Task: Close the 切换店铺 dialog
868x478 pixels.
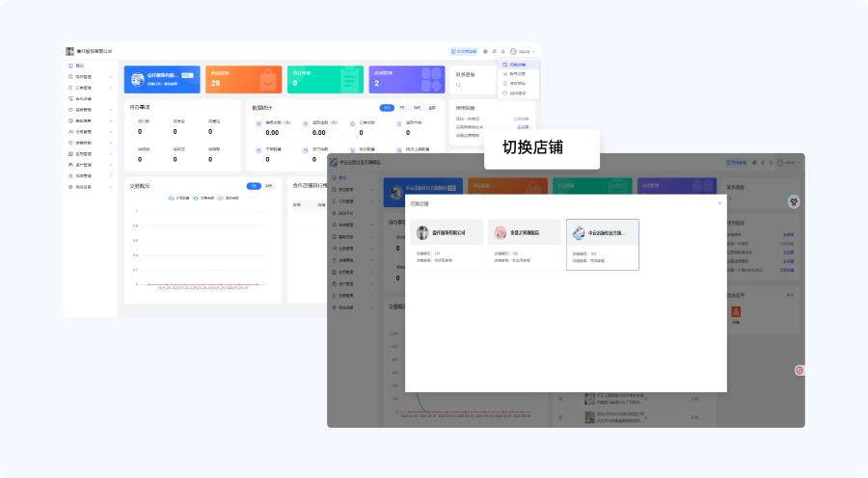Action: [719, 203]
